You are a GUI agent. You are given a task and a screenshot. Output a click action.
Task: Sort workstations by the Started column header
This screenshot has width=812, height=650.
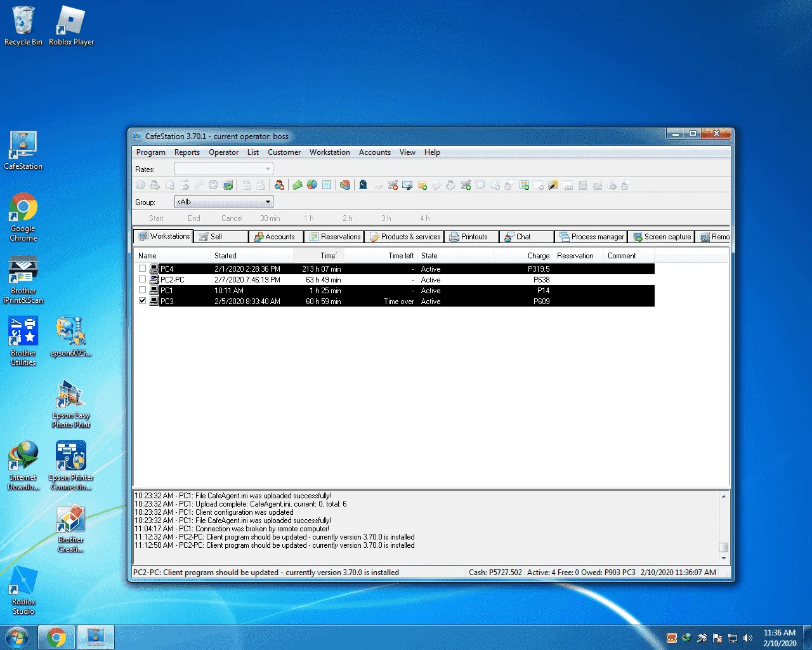point(252,256)
